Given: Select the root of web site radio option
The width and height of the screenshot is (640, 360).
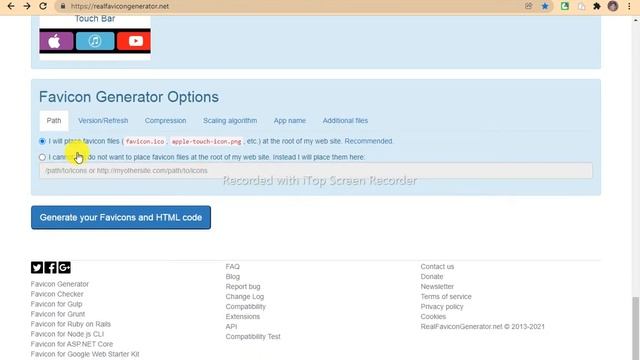Looking at the screenshot, I should pyautogui.click(x=42, y=141).
